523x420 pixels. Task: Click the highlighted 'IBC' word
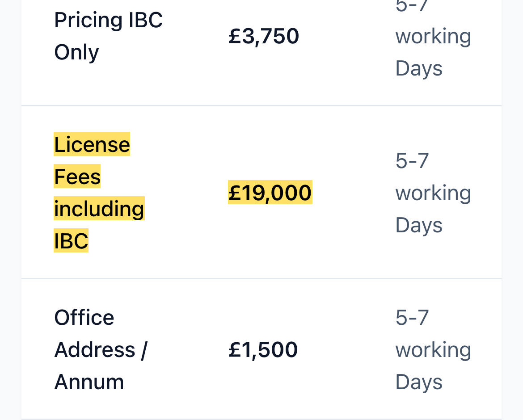(x=71, y=240)
